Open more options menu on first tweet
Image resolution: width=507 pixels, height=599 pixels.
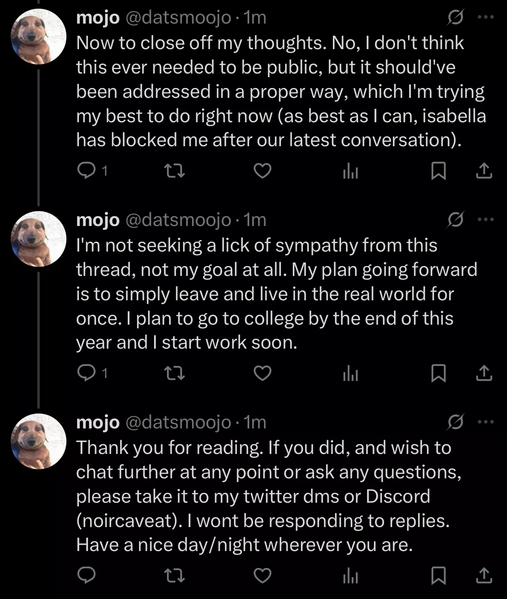(x=486, y=17)
